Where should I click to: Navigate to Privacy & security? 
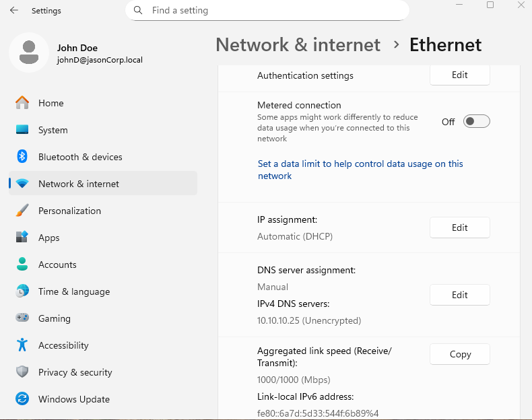point(103,372)
